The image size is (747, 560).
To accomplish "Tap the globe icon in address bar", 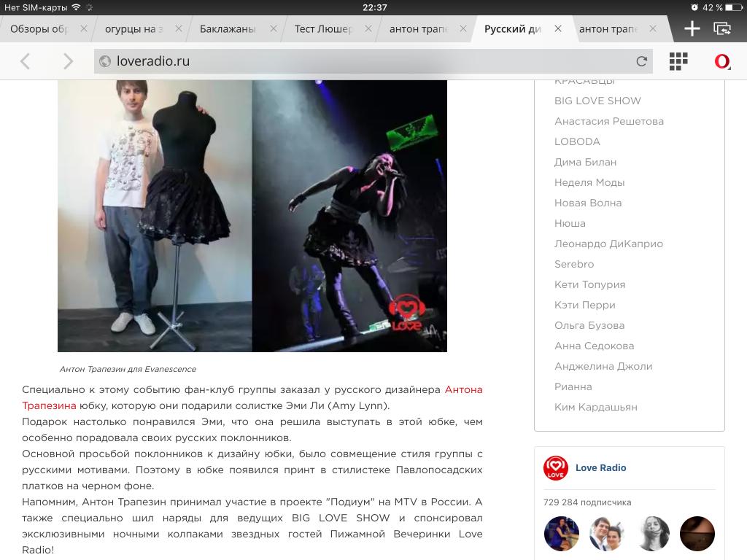I will click(105, 61).
